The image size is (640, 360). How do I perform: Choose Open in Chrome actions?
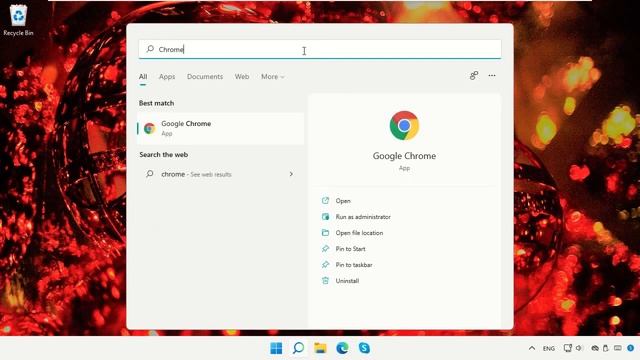[x=343, y=201]
